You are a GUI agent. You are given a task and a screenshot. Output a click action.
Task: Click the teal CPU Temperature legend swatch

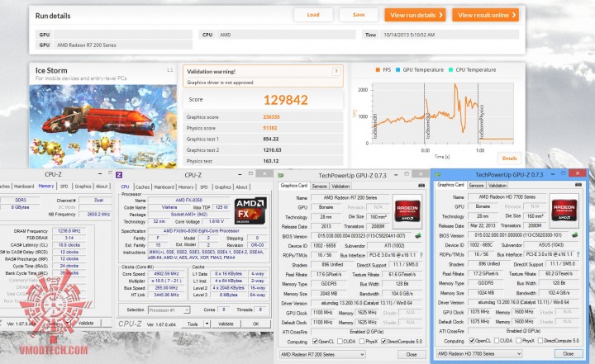450,70
